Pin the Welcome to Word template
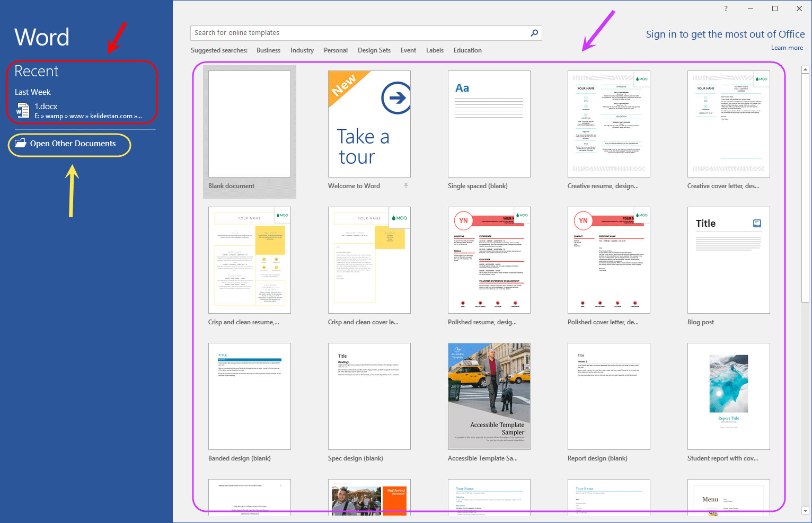 click(x=406, y=185)
